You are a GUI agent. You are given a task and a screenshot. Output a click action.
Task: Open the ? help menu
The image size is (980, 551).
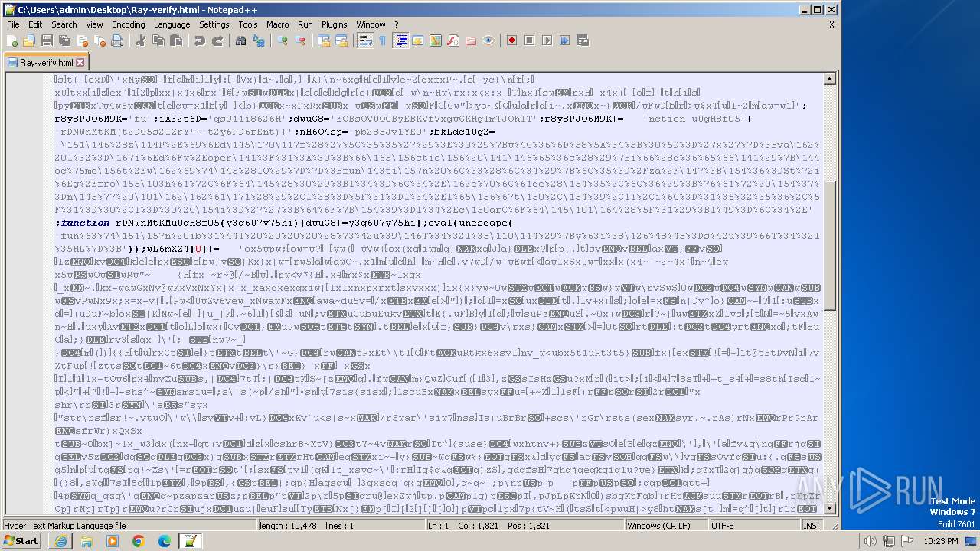396,24
